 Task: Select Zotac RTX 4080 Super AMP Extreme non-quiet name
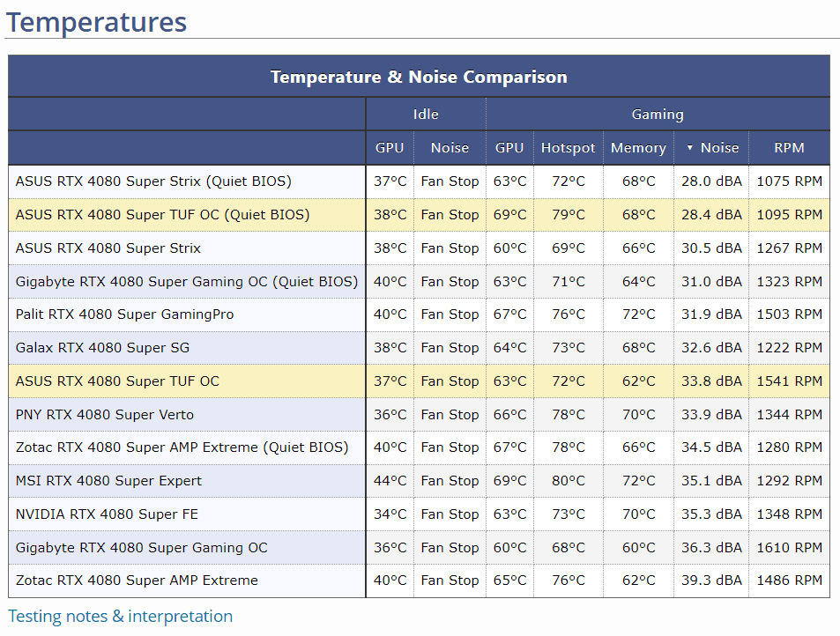coord(137,581)
